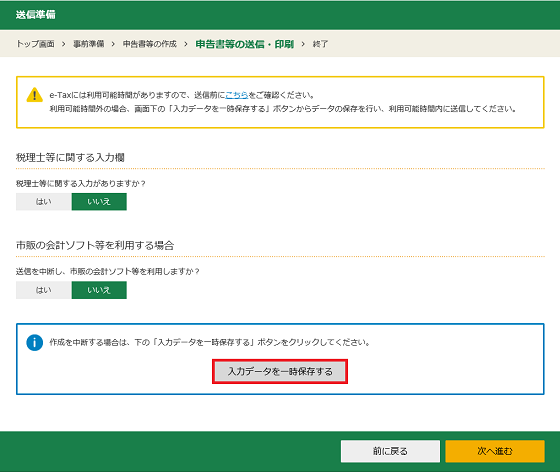Click the 送信準備 page header title

point(35,15)
